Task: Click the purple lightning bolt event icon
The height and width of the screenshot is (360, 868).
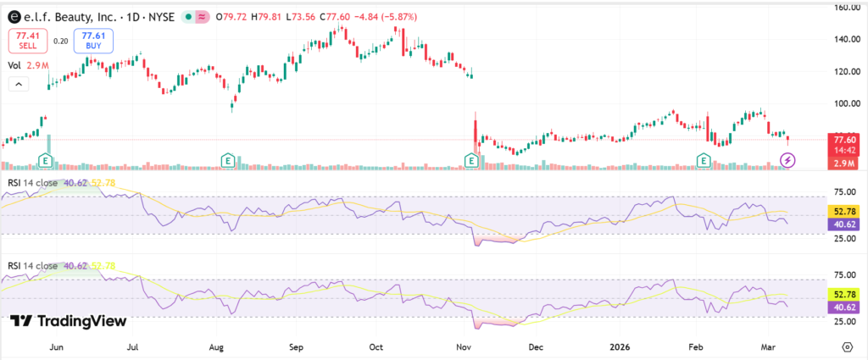Action: tap(787, 159)
